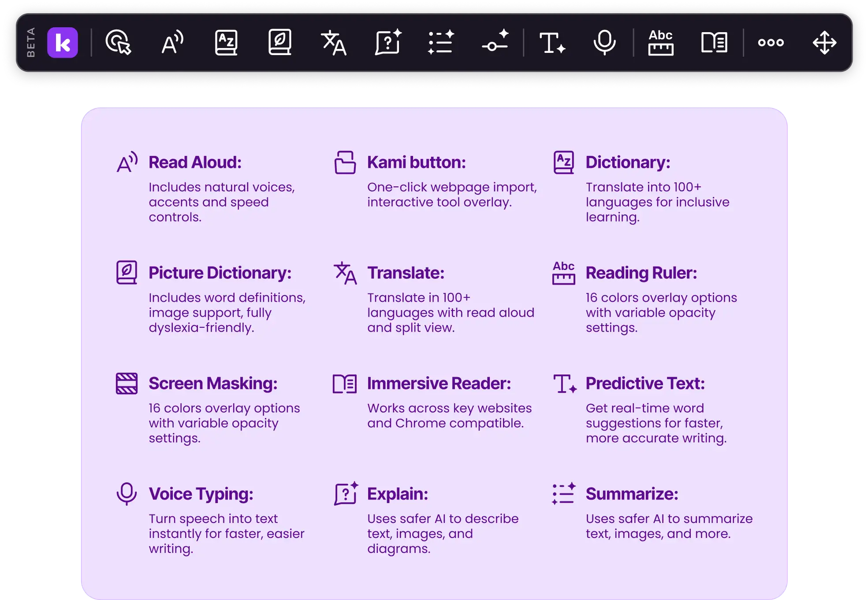This screenshot has width=868, height=600.
Task: Activate Read Aloud tool in toolbar
Action: [x=172, y=42]
